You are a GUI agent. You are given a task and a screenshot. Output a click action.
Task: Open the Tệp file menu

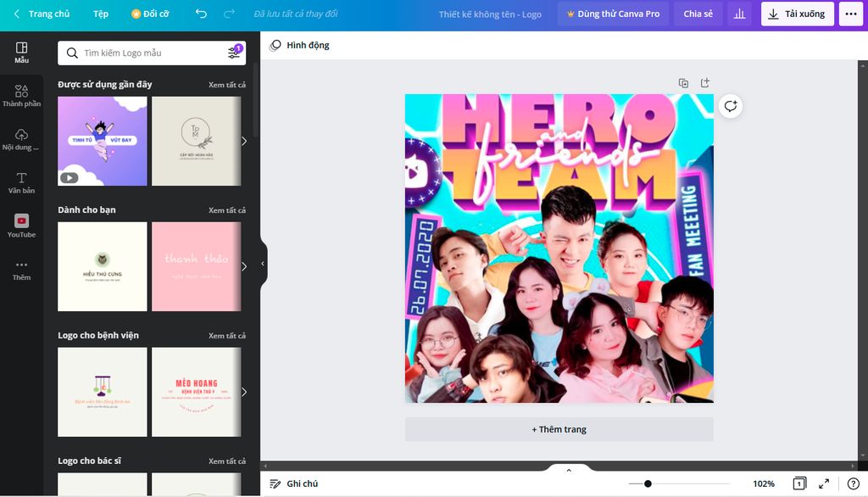pos(101,14)
